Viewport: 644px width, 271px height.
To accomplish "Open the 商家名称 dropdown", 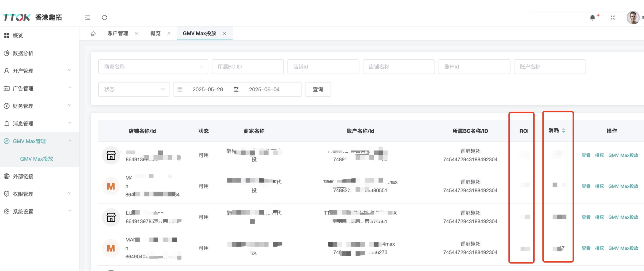I will (x=153, y=67).
